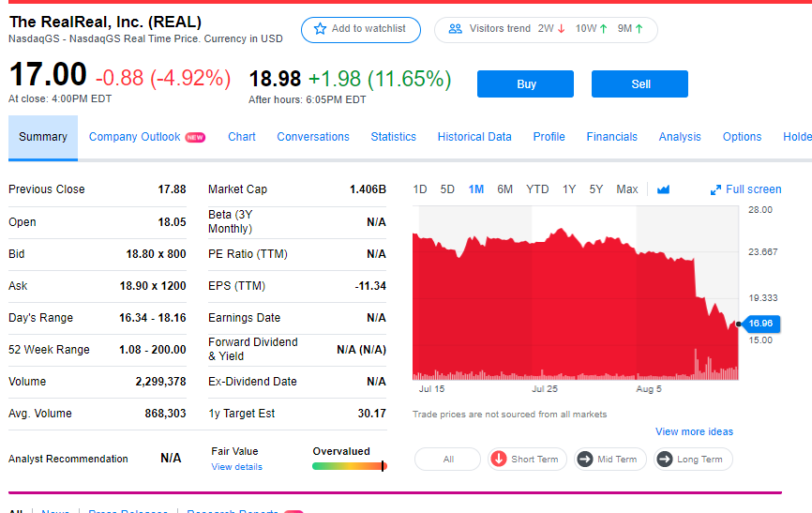Click the Market Cap value 1.406B
The height and width of the screenshot is (513, 812).
(x=368, y=189)
